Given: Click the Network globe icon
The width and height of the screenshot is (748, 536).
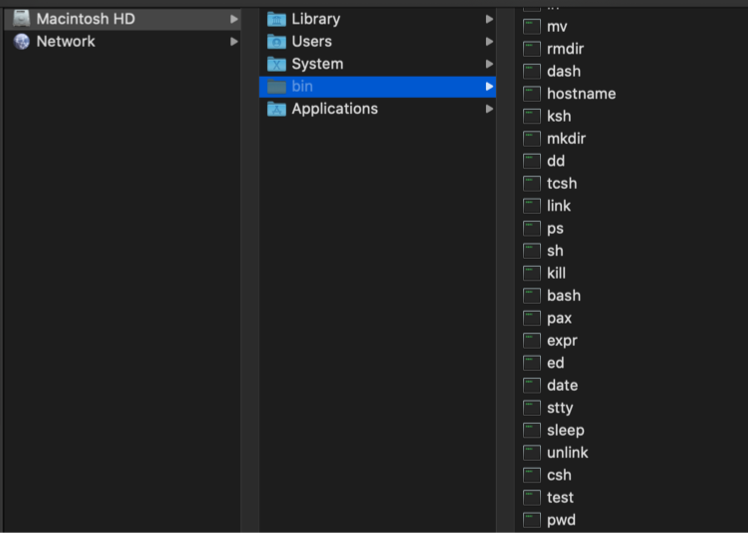Looking at the screenshot, I should [x=21, y=41].
